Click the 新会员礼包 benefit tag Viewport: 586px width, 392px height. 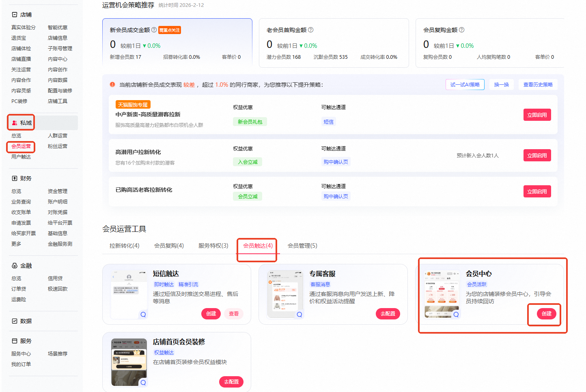point(250,122)
